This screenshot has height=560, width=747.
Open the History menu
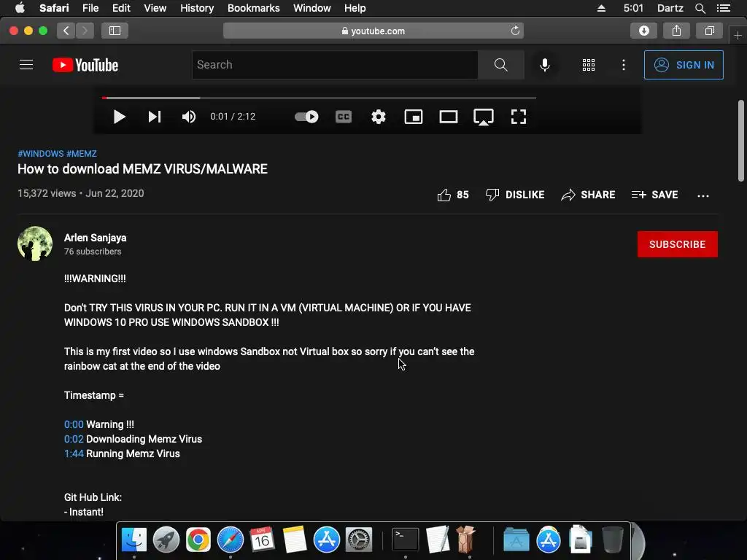pyautogui.click(x=197, y=8)
